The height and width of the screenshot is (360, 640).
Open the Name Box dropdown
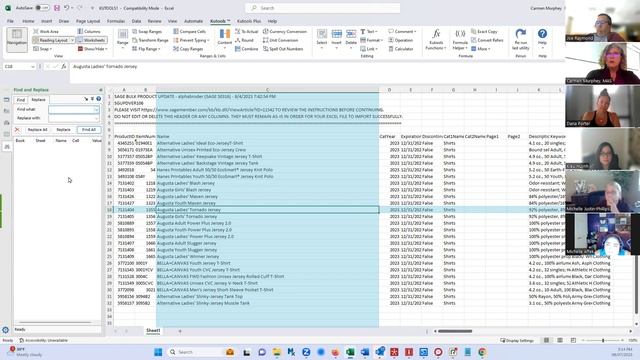[x=33, y=66]
